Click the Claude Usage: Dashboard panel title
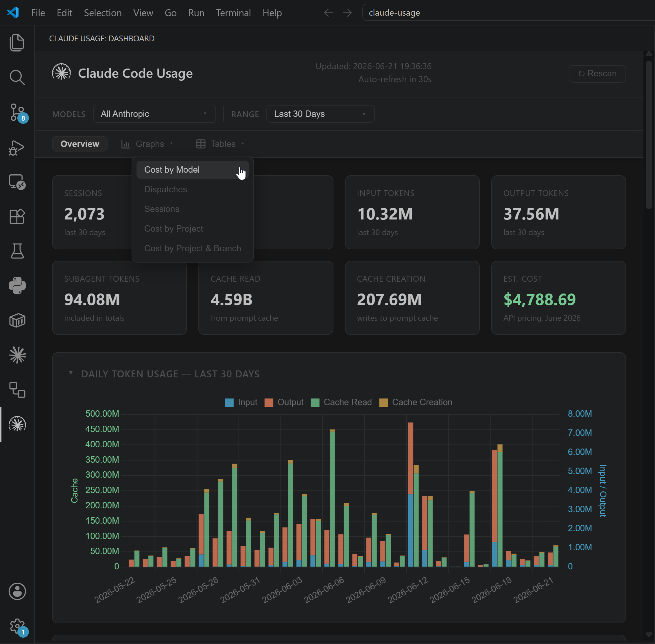This screenshot has height=644, width=655. coord(102,38)
